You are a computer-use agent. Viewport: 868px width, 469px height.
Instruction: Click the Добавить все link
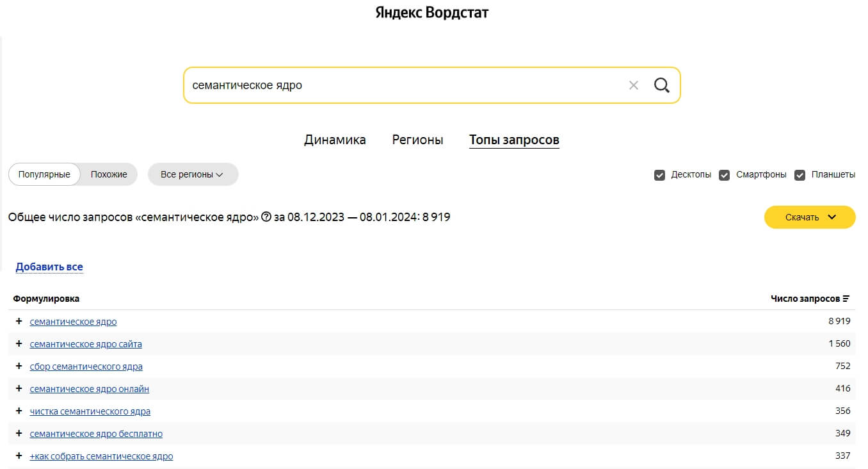[49, 267]
